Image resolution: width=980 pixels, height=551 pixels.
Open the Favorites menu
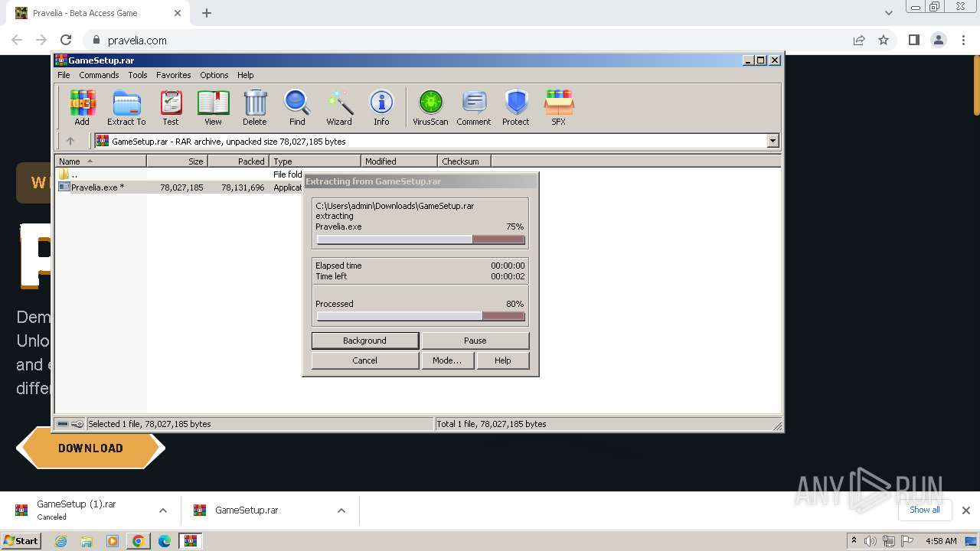click(x=174, y=75)
